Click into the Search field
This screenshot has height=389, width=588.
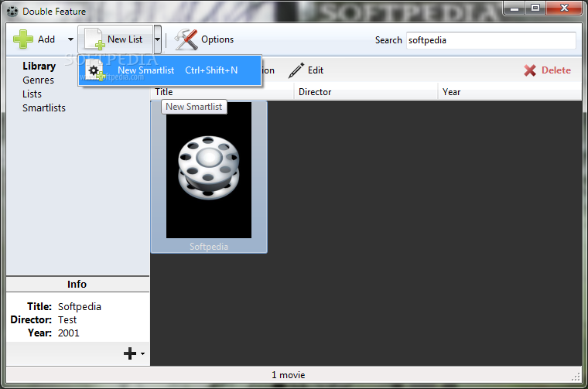tap(491, 40)
